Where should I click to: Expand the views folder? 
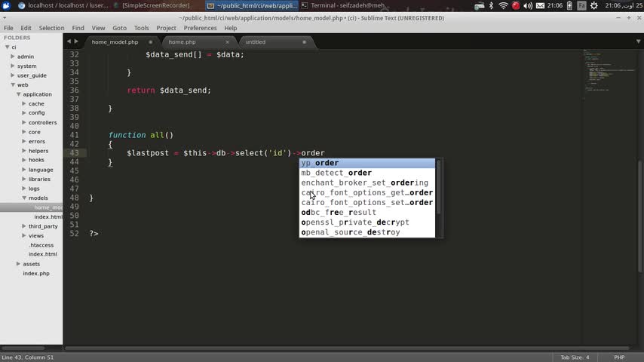coord(24,235)
